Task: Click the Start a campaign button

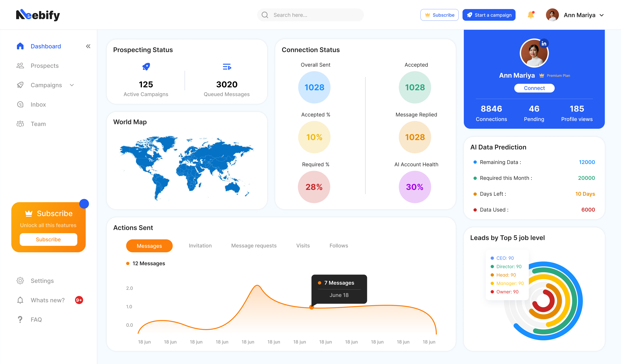Action: coord(489,15)
